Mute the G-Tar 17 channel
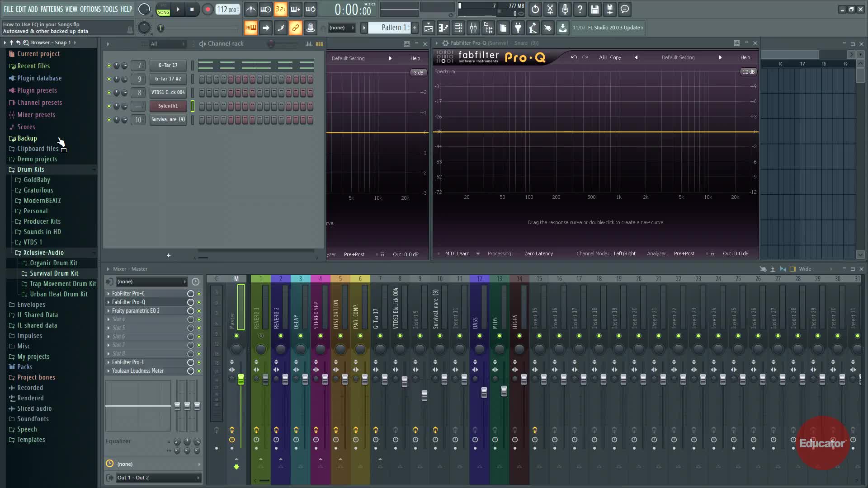The height and width of the screenshot is (488, 868). click(109, 66)
